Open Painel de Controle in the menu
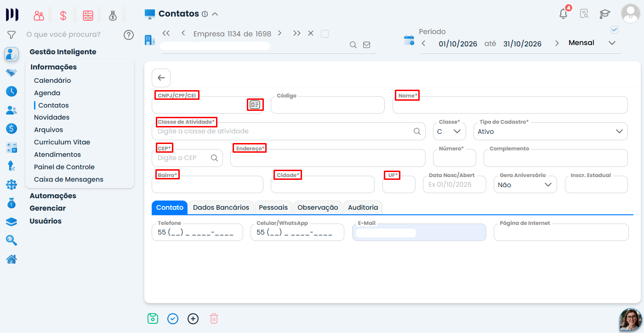The image size is (644, 333). tap(64, 167)
